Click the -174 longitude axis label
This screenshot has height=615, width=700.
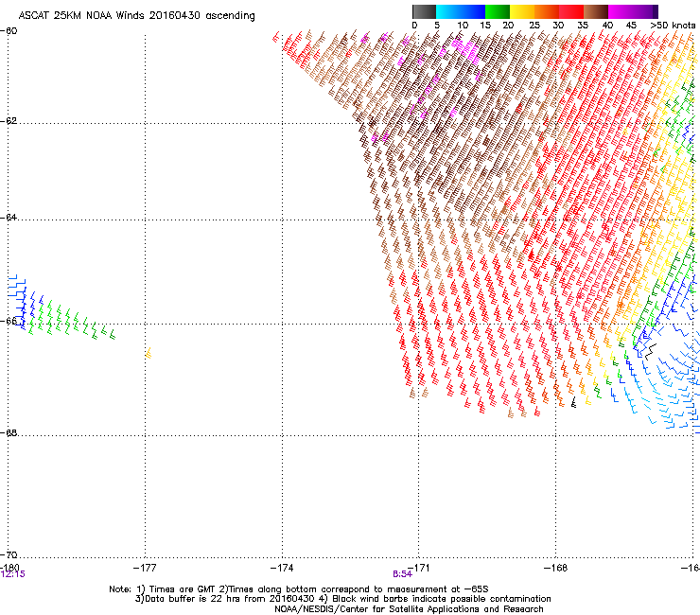click(x=282, y=568)
